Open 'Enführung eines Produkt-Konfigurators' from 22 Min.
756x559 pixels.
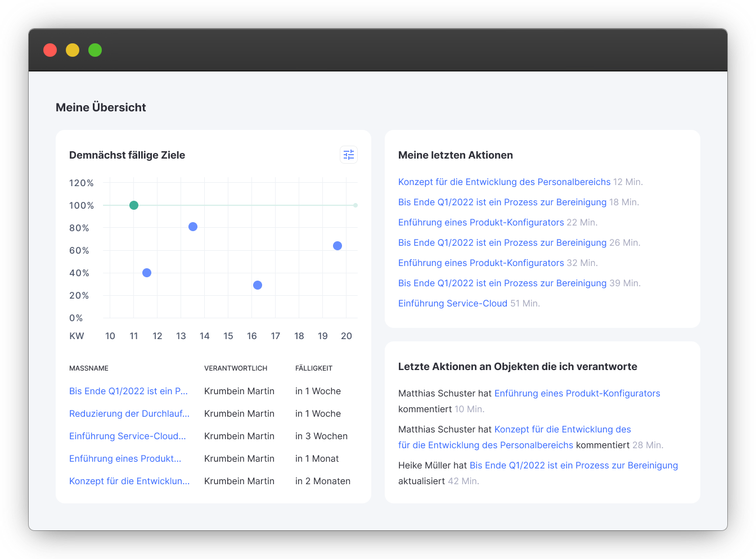(481, 222)
